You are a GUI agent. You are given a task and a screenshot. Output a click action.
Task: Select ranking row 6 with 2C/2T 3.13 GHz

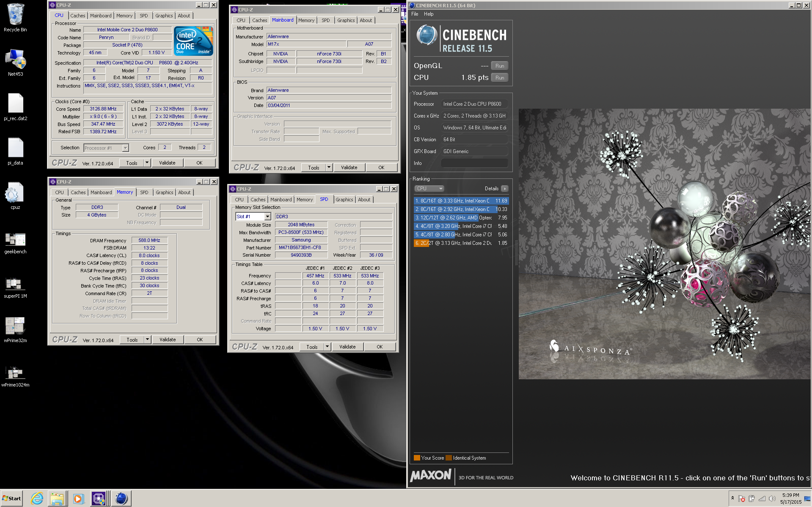click(461, 243)
